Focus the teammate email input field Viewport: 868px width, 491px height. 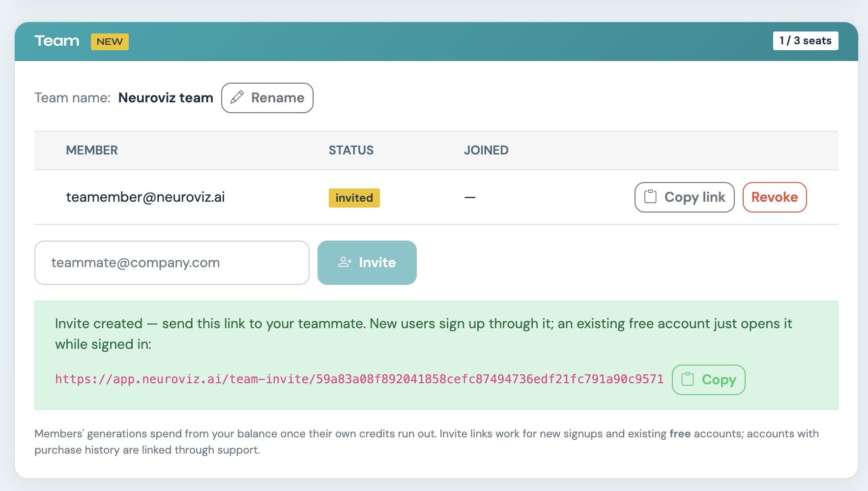(172, 263)
